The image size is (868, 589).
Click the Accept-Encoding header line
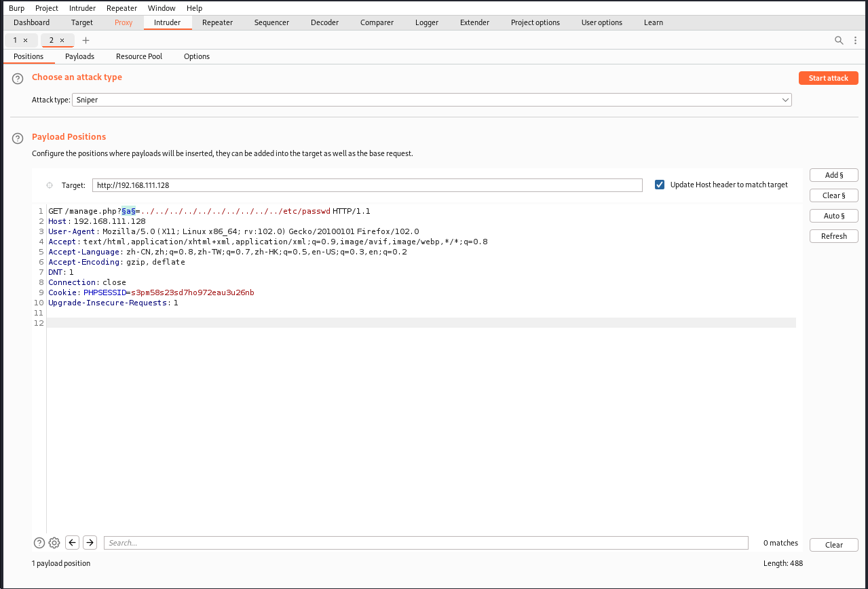click(117, 262)
